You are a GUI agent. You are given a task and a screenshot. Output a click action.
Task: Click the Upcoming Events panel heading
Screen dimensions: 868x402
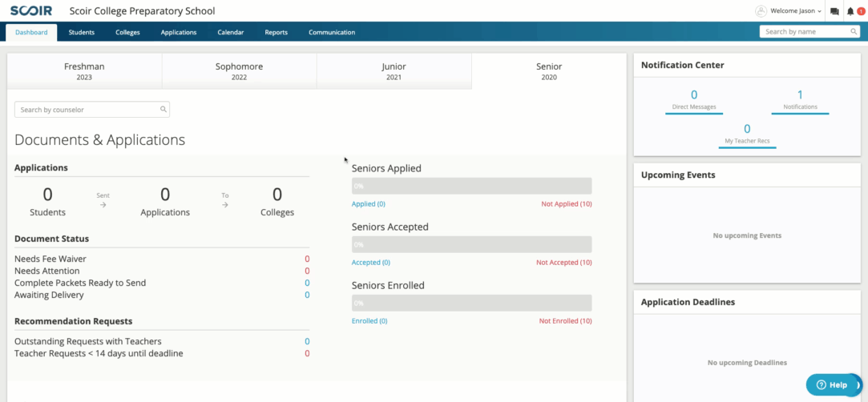coord(678,175)
